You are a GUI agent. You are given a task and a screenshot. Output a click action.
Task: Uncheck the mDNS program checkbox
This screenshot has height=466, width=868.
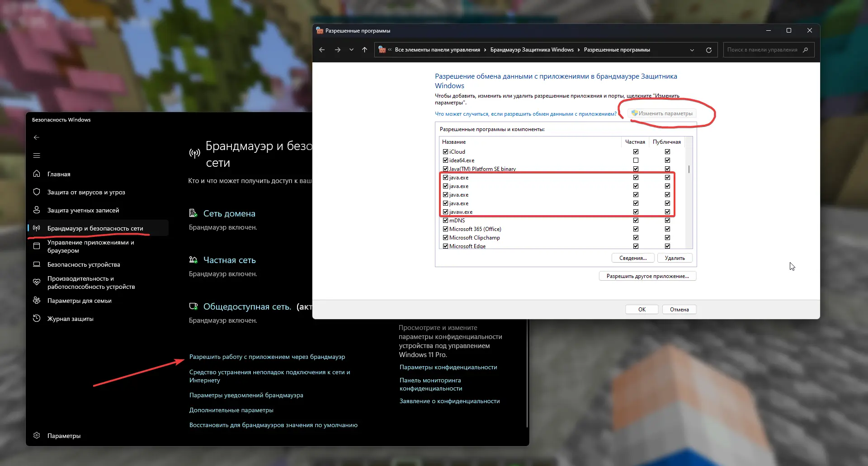(445, 221)
